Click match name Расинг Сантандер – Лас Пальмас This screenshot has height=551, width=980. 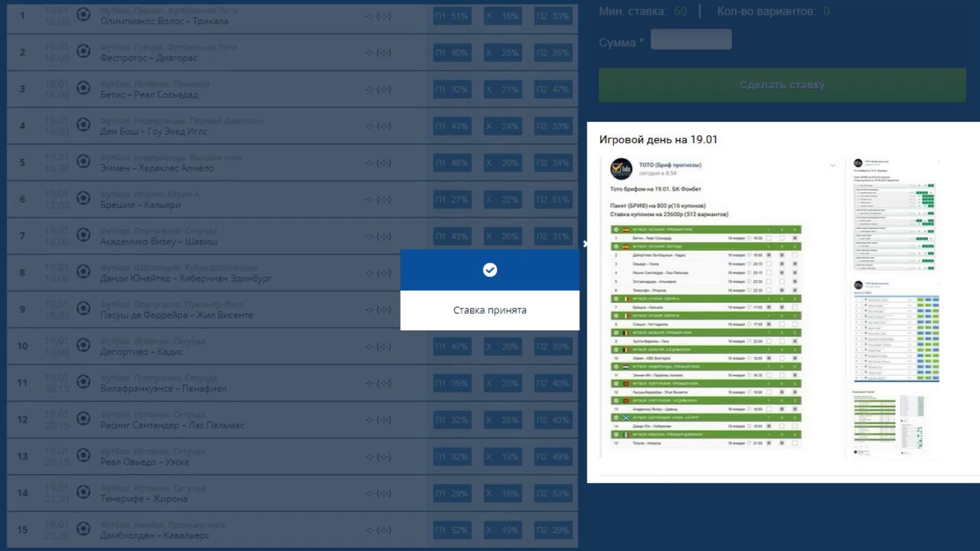(172, 425)
